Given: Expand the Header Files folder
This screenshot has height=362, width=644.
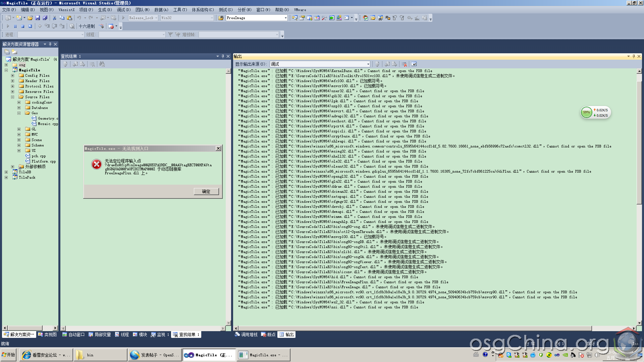Looking at the screenshot, I should [x=12, y=81].
